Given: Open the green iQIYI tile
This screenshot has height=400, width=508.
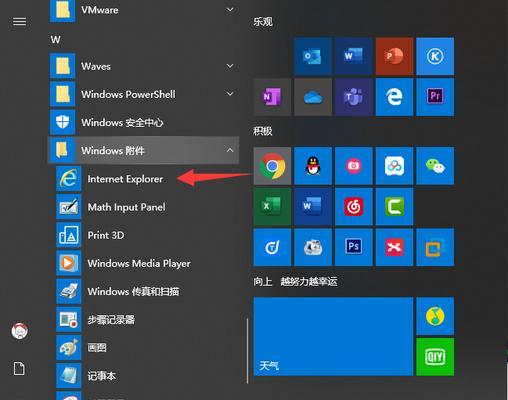Looking at the screenshot, I should (x=435, y=357).
